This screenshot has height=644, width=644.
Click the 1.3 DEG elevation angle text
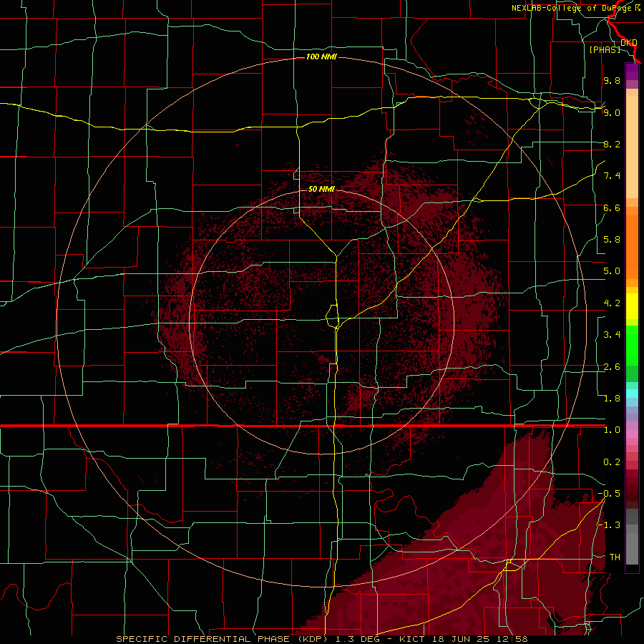[x=358, y=639]
